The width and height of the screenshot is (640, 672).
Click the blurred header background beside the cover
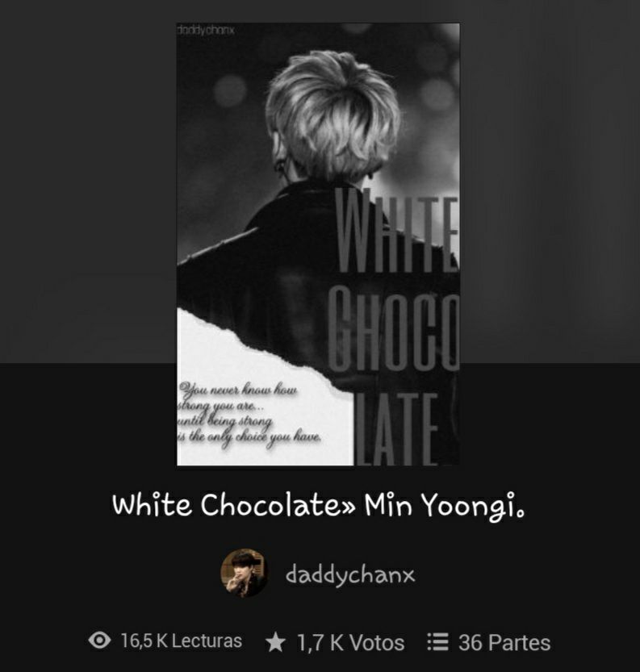549,180
